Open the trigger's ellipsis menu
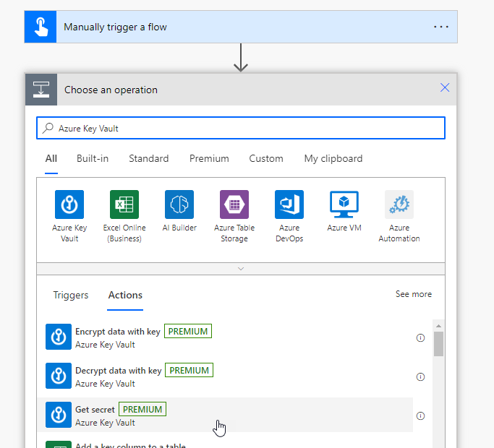This screenshot has height=448, width=494. 441,27
